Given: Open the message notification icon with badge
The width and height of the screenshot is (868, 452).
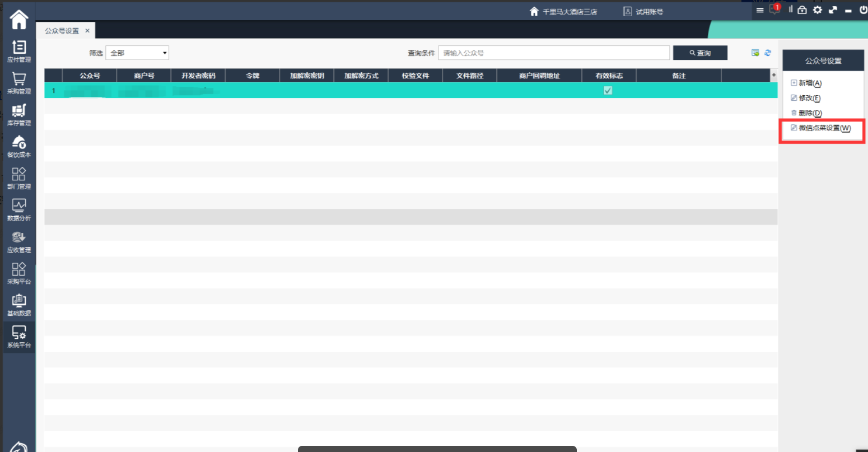Looking at the screenshot, I should 774,10.
